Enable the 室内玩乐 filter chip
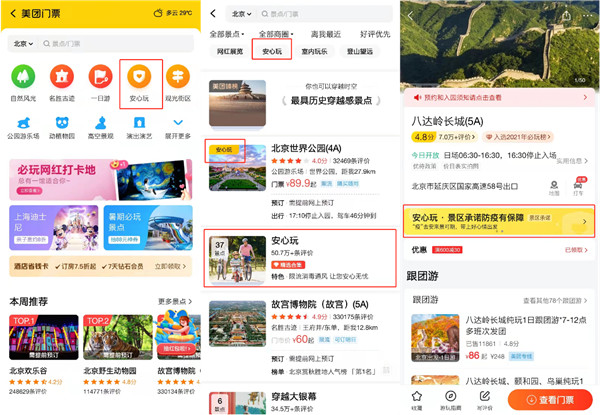This screenshot has height=415, width=600. point(314,51)
